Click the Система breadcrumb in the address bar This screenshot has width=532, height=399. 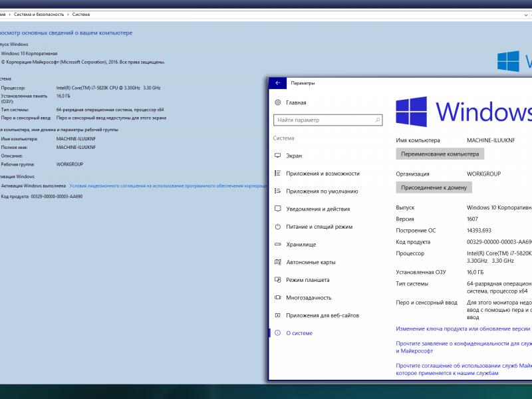click(x=81, y=15)
